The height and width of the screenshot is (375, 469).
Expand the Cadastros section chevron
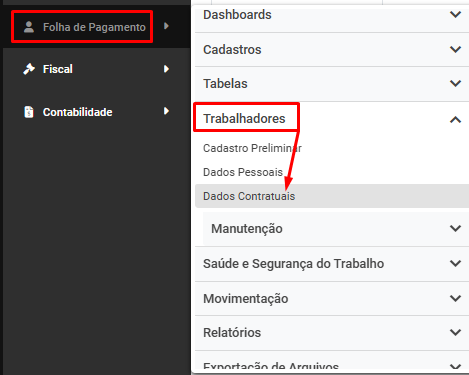click(x=455, y=49)
